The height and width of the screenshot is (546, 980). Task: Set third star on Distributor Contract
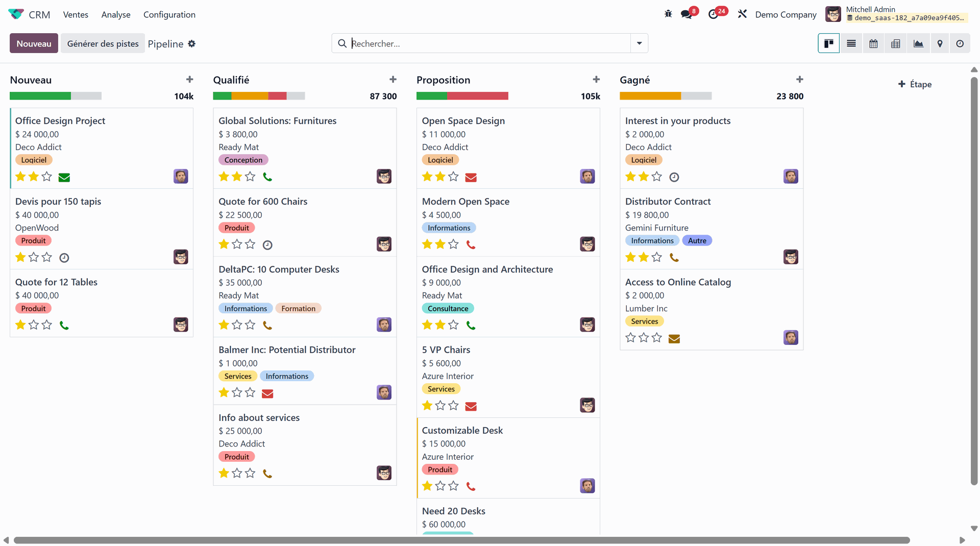point(657,257)
